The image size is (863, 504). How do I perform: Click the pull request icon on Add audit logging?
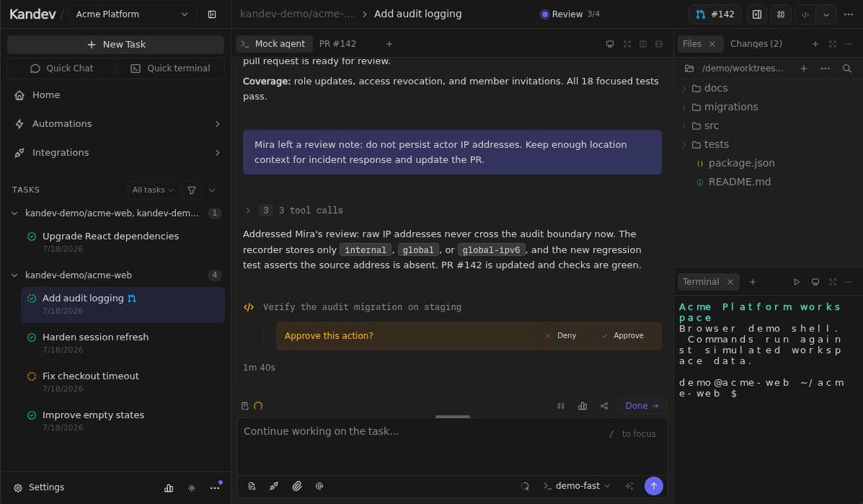coord(131,299)
